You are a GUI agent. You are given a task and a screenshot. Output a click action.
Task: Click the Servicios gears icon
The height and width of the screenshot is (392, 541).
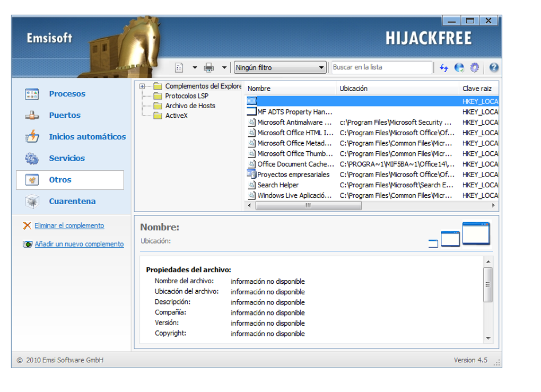[32, 159]
